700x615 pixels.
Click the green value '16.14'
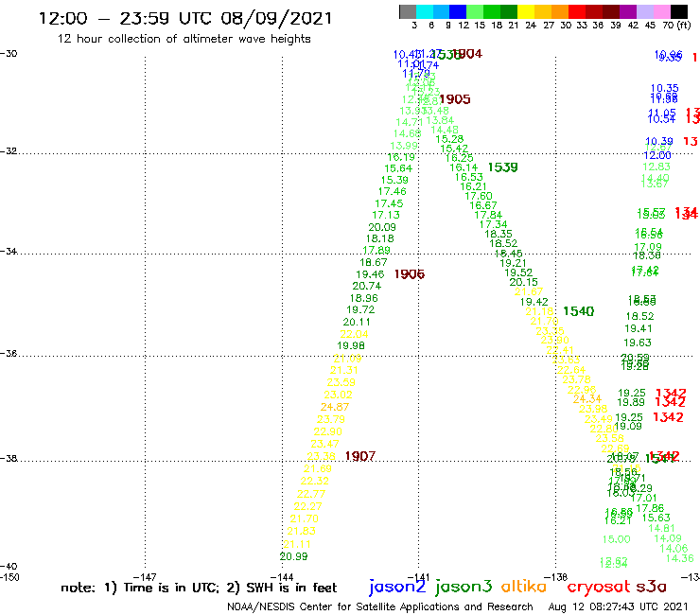tap(464, 167)
